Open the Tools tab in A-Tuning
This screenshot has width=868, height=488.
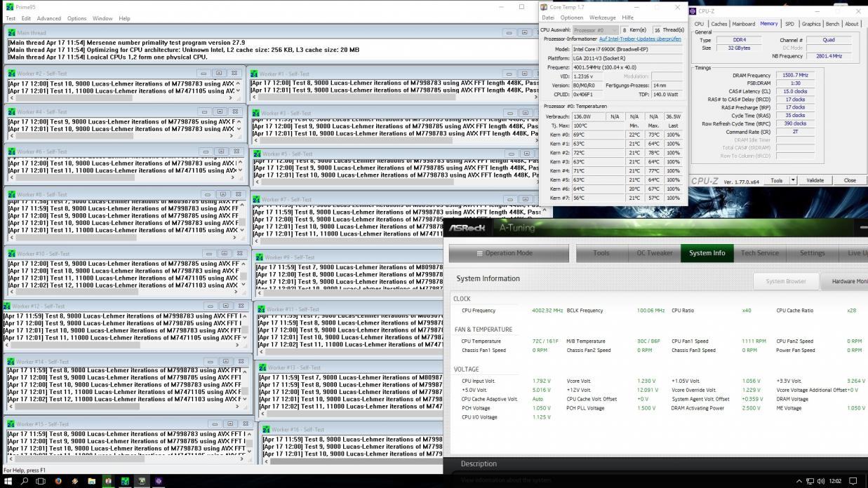[601, 253]
